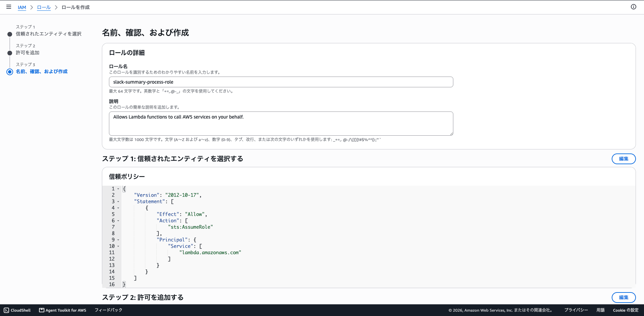
Task: Open フィードバック in the footer
Action: 108,310
